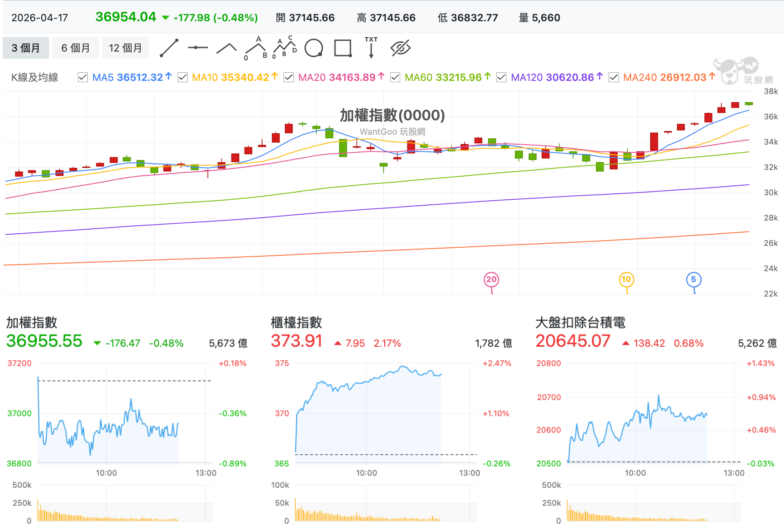Click the 櫃檯指數 intraday line chart
This screenshot has height=532, width=784.
pyautogui.click(x=386, y=413)
